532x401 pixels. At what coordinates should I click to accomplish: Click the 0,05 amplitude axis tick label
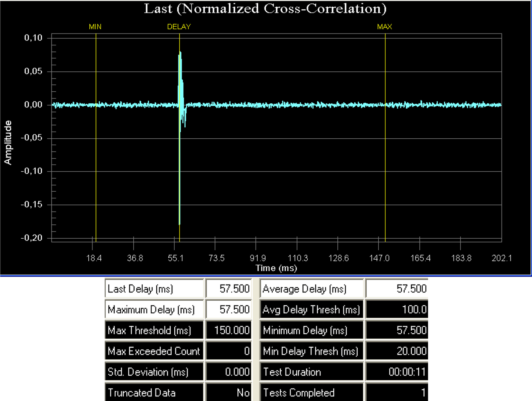click(33, 71)
